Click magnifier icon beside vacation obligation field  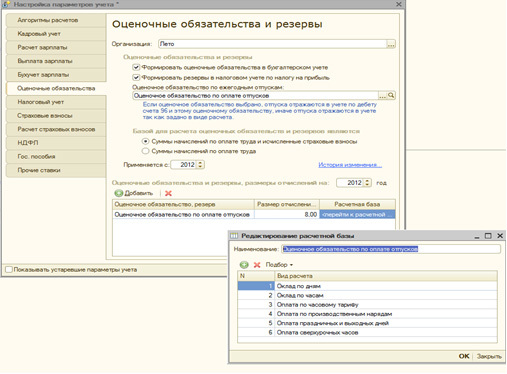(x=391, y=96)
